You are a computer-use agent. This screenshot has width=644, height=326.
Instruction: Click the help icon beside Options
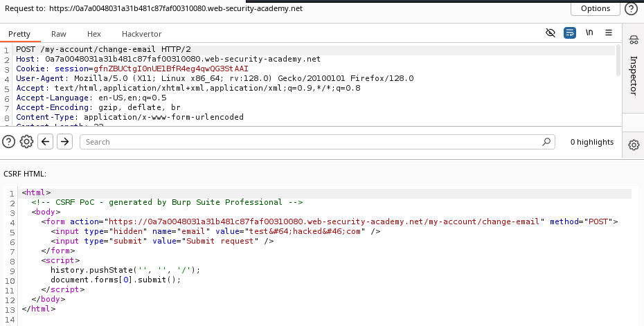(x=632, y=8)
